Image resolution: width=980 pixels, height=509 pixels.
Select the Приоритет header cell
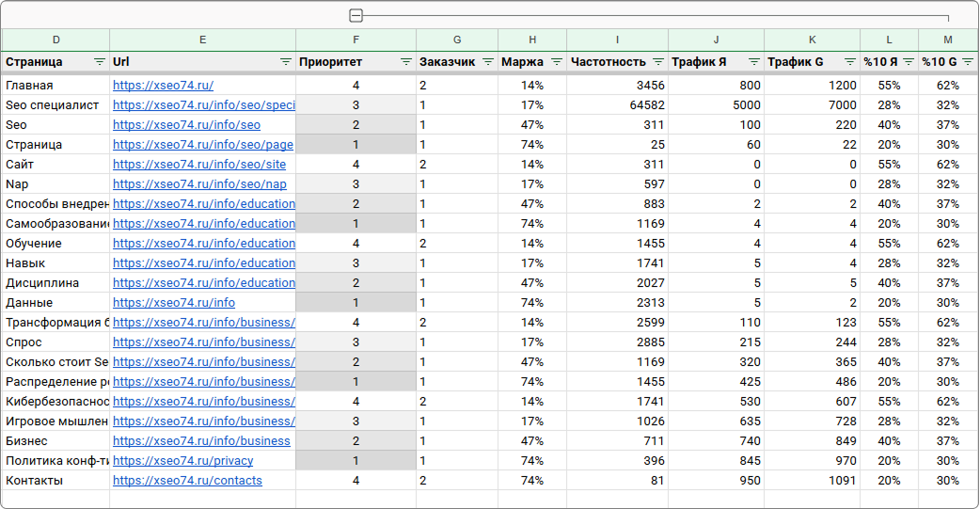click(x=356, y=62)
